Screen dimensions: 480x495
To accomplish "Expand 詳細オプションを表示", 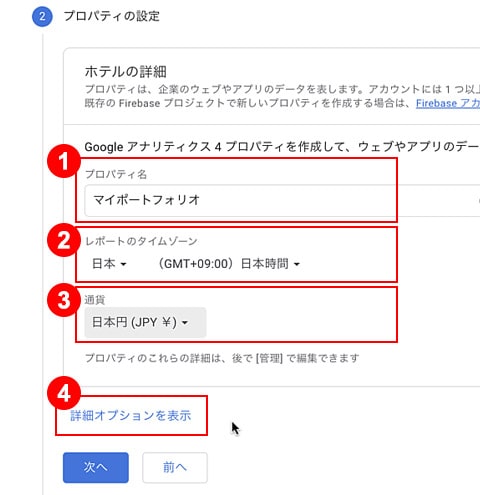I will click(131, 416).
